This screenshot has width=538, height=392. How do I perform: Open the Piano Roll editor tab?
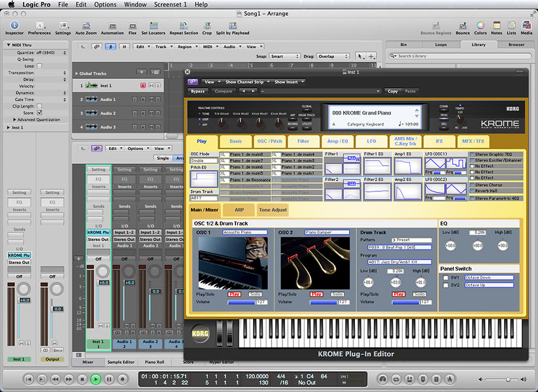(154, 362)
